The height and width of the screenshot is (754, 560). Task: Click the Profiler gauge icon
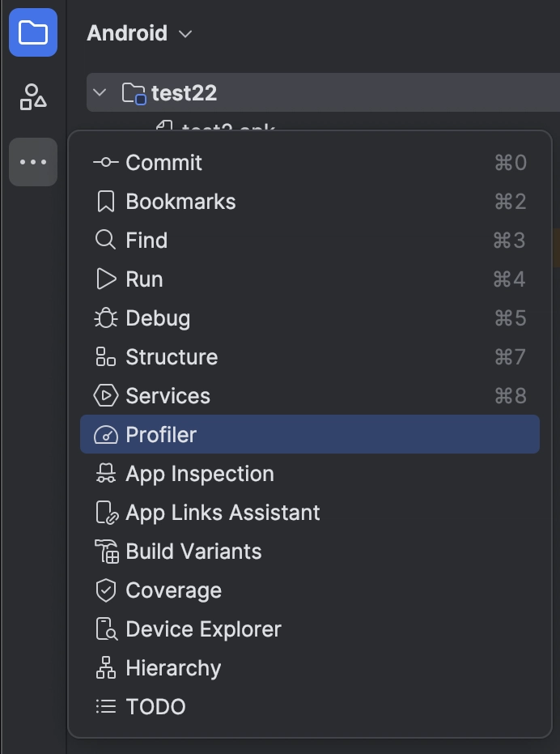(x=106, y=435)
